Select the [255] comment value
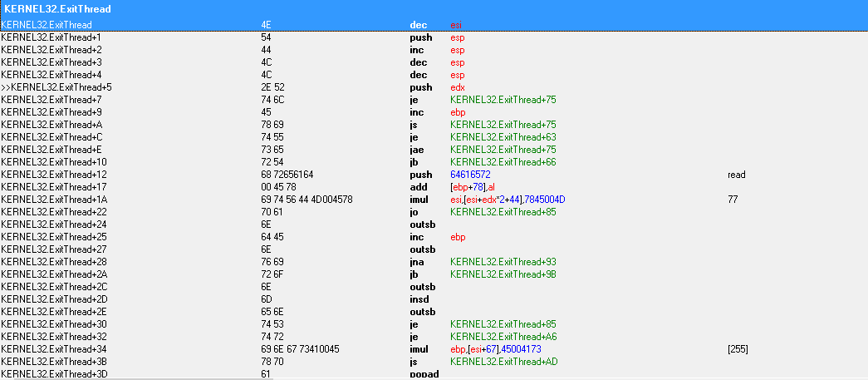The width and height of the screenshot is (868, 380). (x=738, y=349)
